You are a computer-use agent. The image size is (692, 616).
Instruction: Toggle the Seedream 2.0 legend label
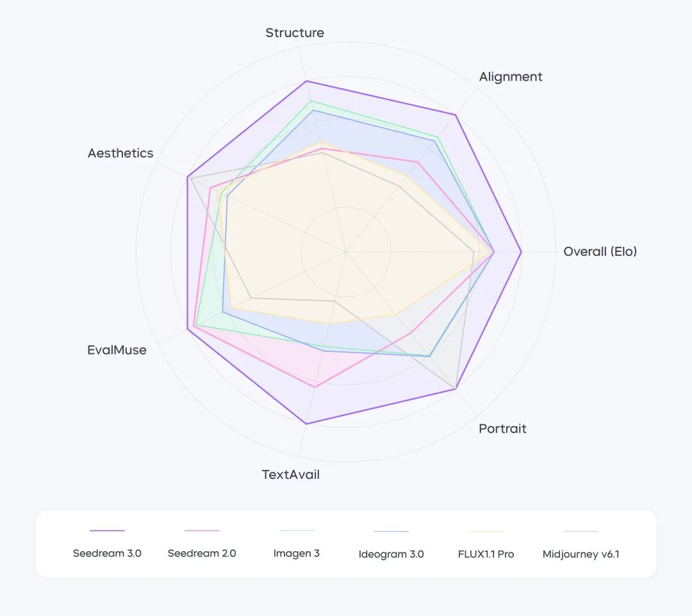tap(202, 553)
